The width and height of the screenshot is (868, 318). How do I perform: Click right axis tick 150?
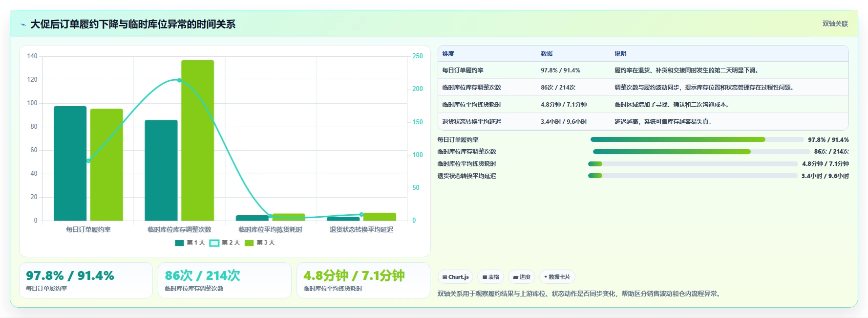418,122
